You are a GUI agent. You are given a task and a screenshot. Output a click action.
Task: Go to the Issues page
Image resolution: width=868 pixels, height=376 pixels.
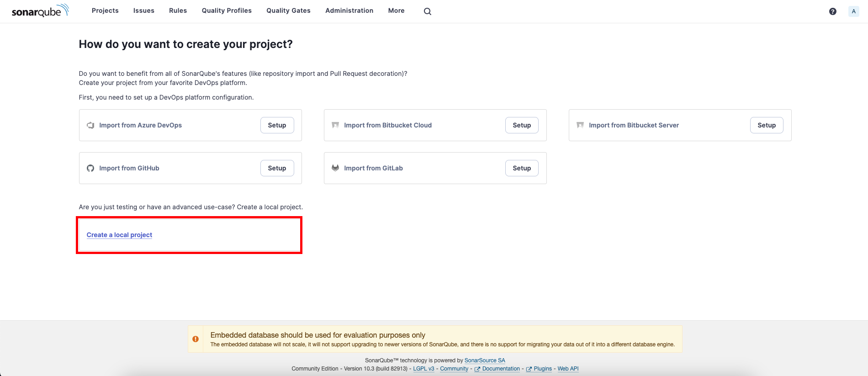pyautogui.click(x=144, y=11)
